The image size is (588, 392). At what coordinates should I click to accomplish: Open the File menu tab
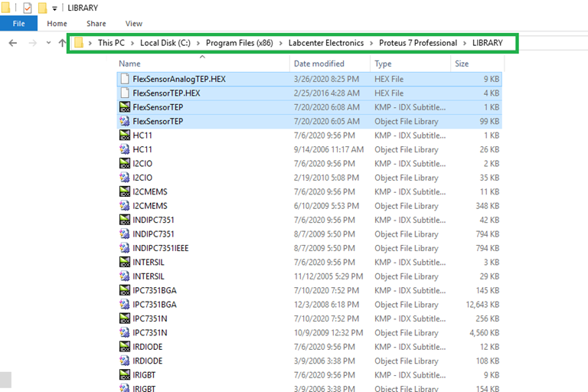(19, 24)
